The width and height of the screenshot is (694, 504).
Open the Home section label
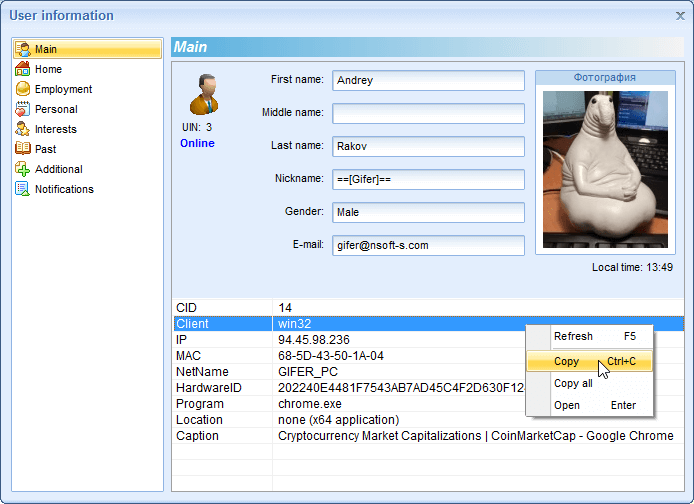coord(48,69)
